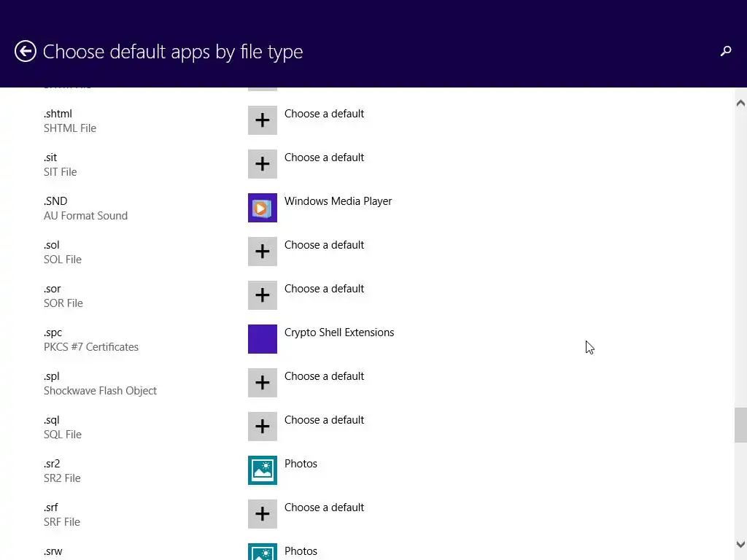Click the plus icon for .sol

pyautogui.click(x=263, y=252)
